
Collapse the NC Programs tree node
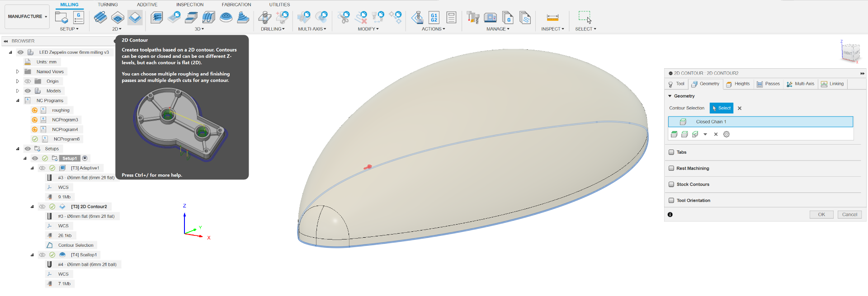[x=18, y=100]
